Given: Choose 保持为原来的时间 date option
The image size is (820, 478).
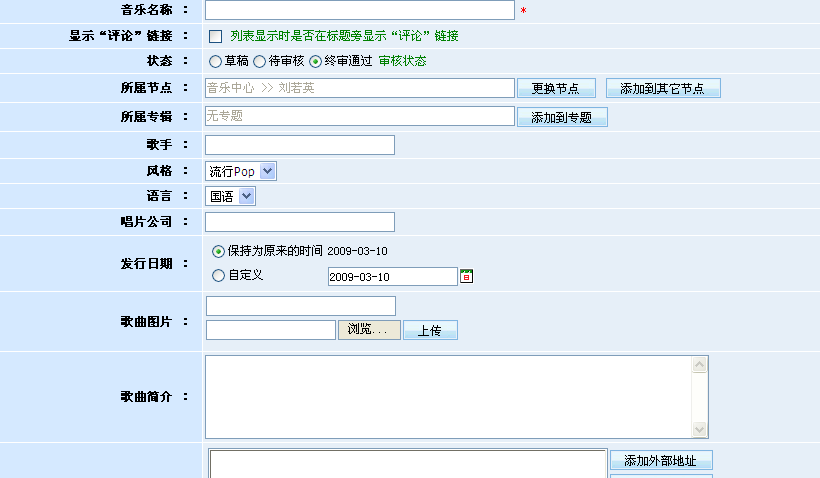Looking at the screenshot, I should point(218,251).
